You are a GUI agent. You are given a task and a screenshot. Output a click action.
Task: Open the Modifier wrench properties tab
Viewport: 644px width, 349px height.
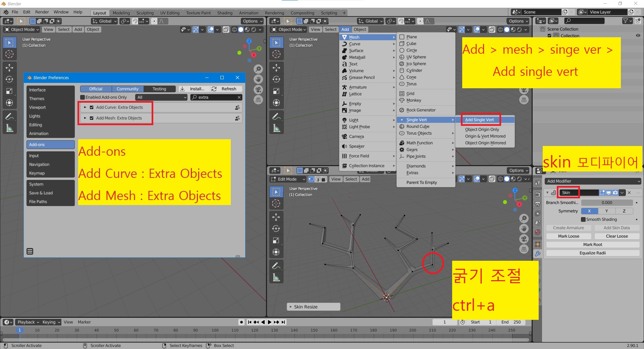coord(538,254)
